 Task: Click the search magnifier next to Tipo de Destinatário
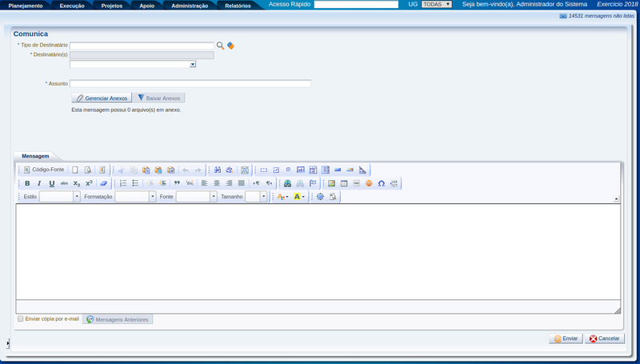tap(221, 46)
